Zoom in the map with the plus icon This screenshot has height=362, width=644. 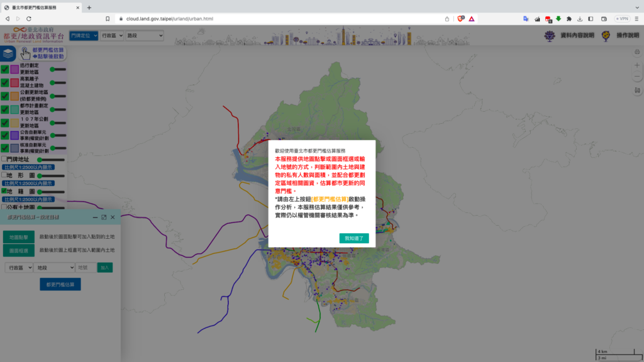point(637,65)
